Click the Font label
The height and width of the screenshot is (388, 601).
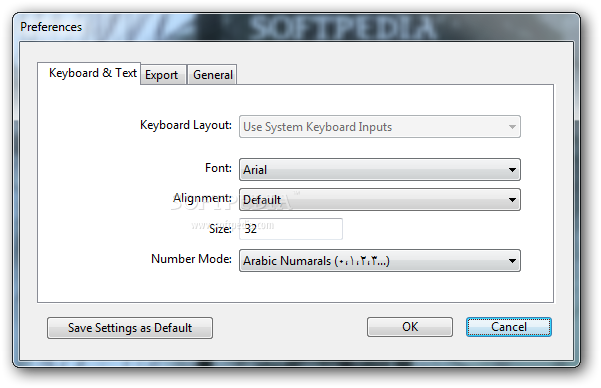point(218,168)
